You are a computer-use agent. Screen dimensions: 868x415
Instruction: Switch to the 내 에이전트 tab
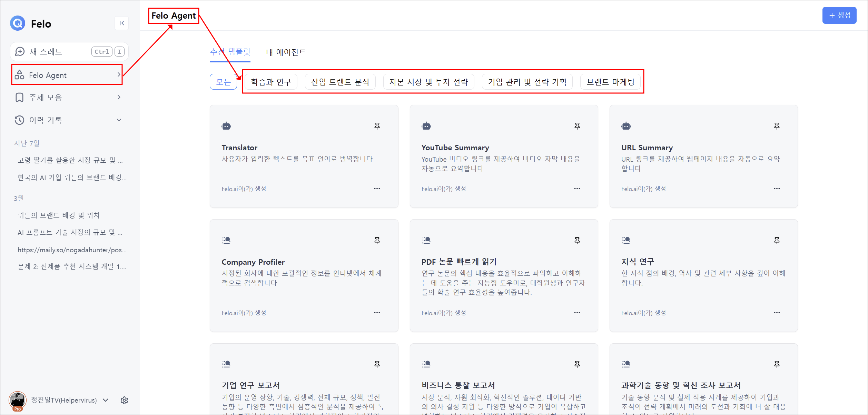(286, 52)
